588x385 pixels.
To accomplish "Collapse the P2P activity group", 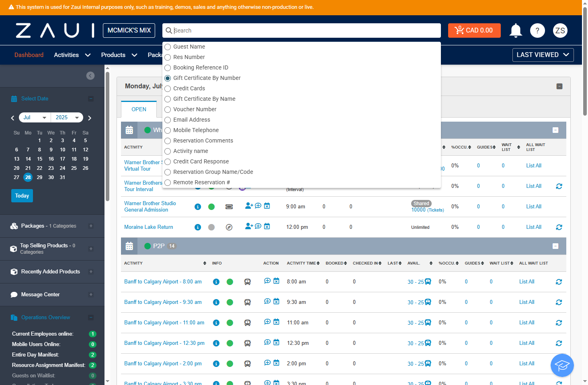I will pyautogui.click(x=555, y=246).
